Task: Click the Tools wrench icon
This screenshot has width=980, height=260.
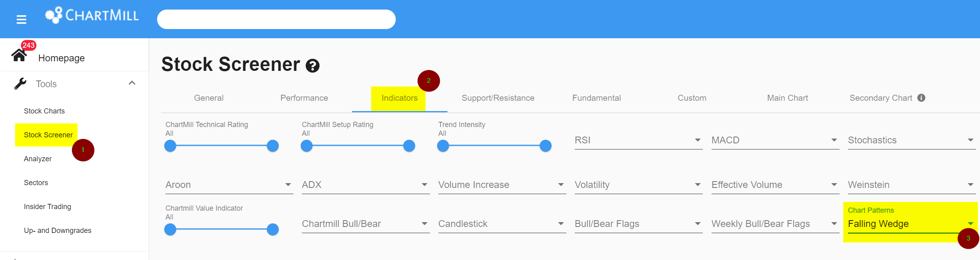Action: [x=20, y=84]
